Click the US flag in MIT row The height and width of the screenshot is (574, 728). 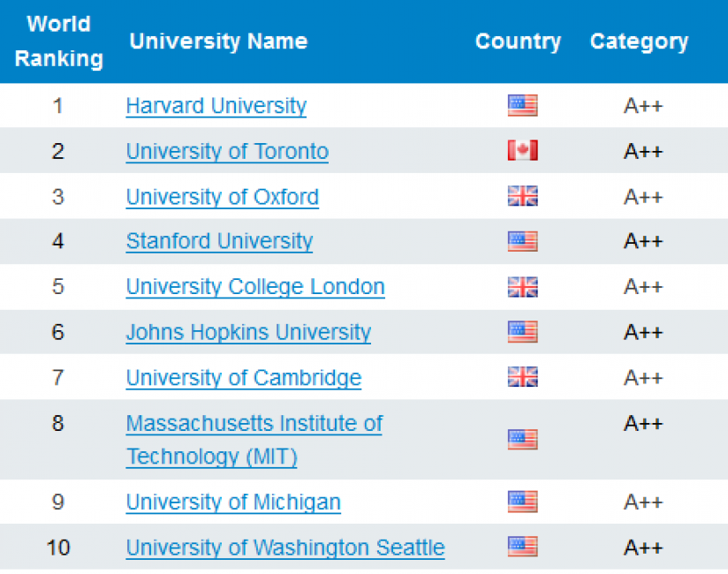point(523,440)
